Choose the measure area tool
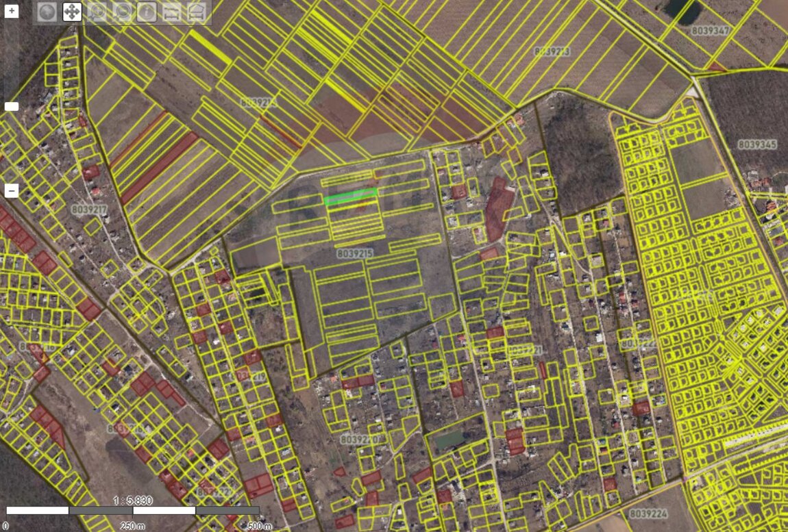This screenshot has height=532, width=788. [x=197, y=12]
